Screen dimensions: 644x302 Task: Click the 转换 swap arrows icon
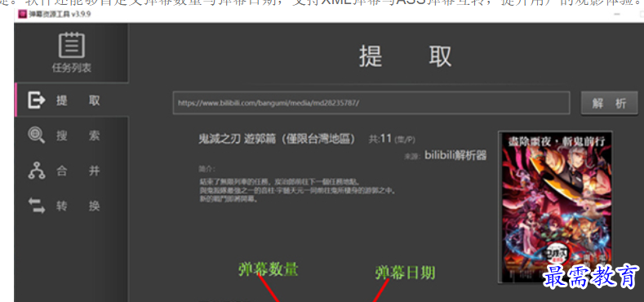coord(37,206)
